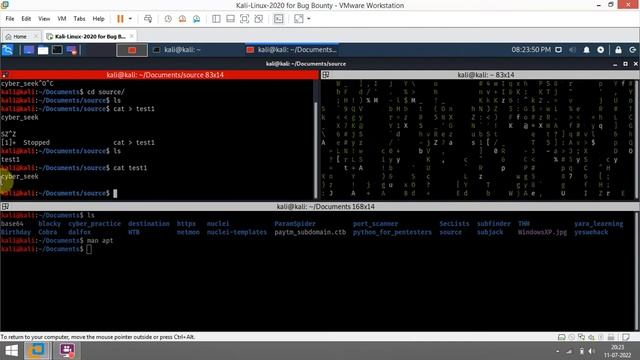Screen dimensions: 640x360
Task: Open the VMware View menu
Action: point(44,19)
